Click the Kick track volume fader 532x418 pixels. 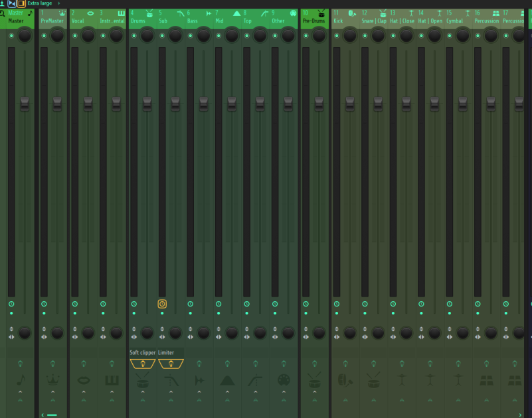tap(350, 104)
